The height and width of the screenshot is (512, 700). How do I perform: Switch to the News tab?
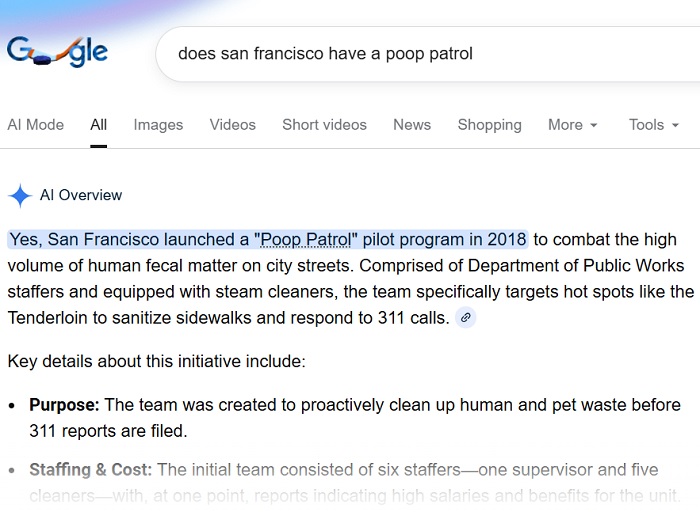click(412, 125)
